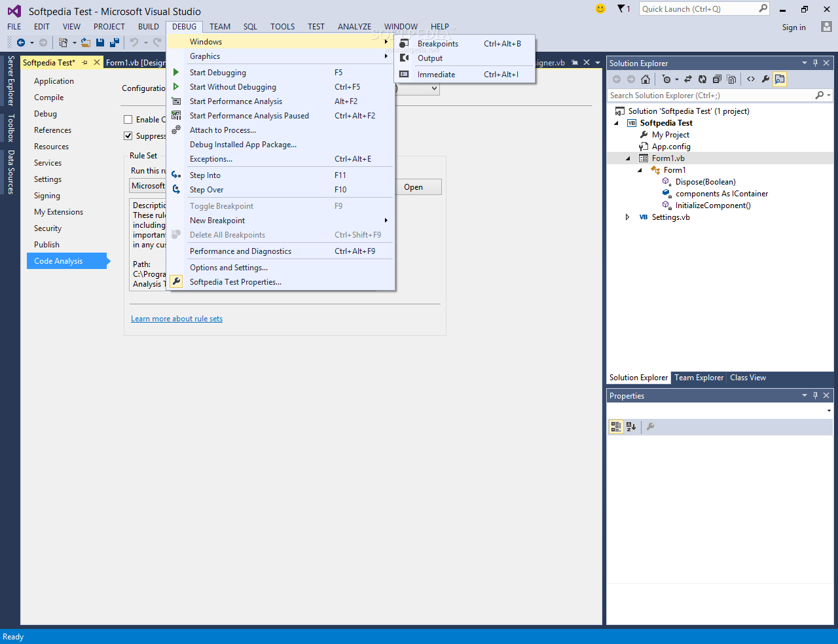The height and width of the screenshot is (644, 838).
Task: Open the Graphics submenu in Debug menu
Action: coord(281,56)
